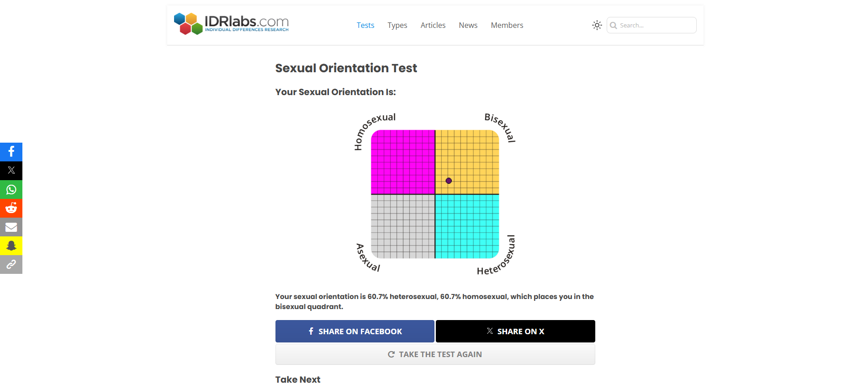The height and width of the screenshot is (390, 868).
Task: Click the magenta Homosexual quadrant
Action: (x=403, y=162)
